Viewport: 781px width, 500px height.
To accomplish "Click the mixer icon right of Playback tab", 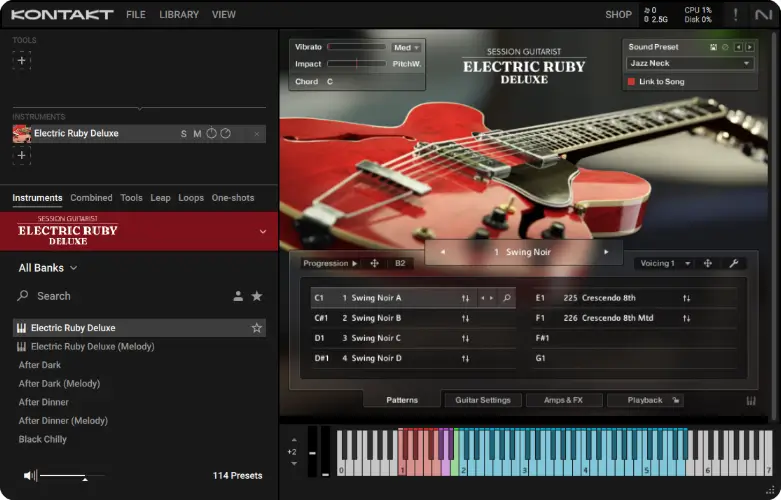I will click(x=751, y=400).
